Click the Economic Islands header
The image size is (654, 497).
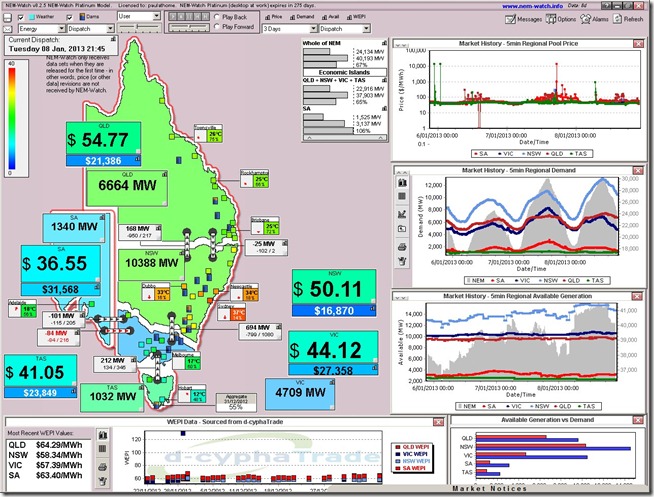tap(344, 73)
